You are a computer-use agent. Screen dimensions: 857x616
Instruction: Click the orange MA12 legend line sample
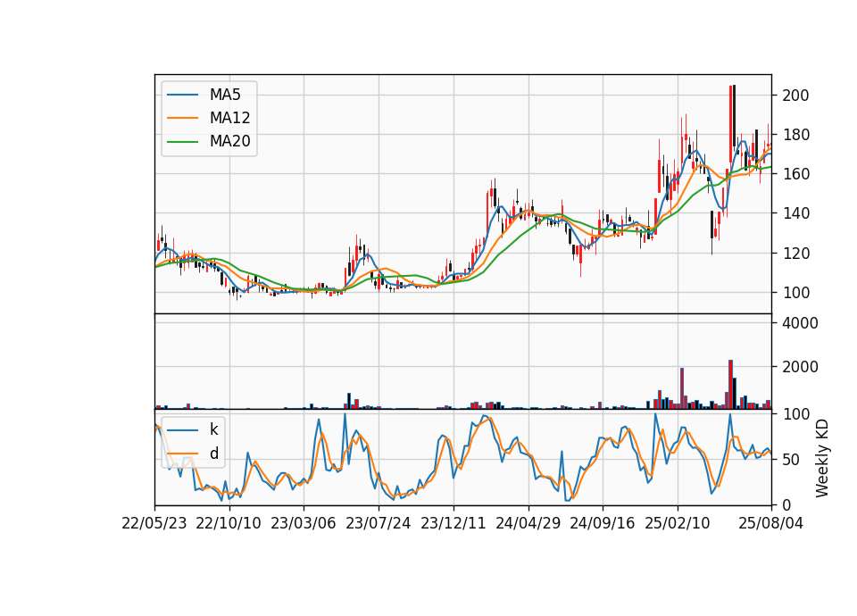[x=182, y=118]
